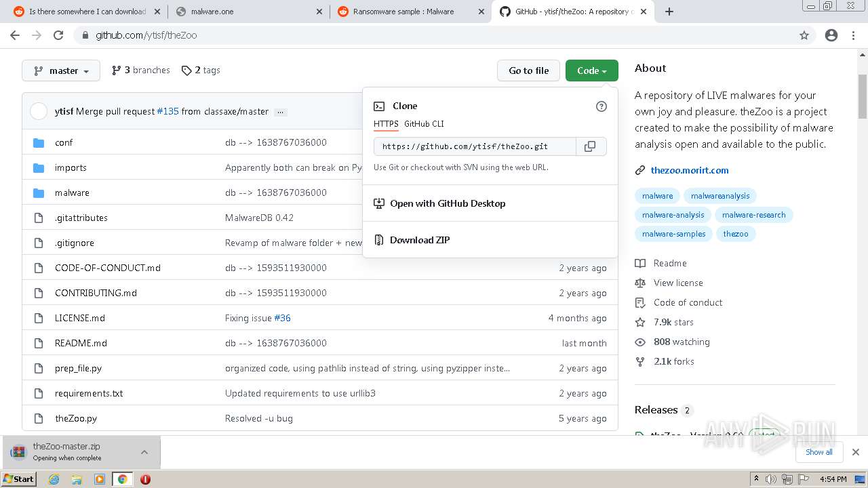Click Show all downloads button
Viewport: 868px width, 488px height.
click(819, 452)
